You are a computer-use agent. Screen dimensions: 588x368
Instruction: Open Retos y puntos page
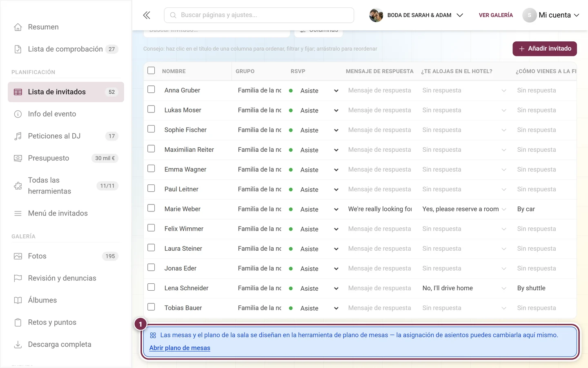point(66,322)
